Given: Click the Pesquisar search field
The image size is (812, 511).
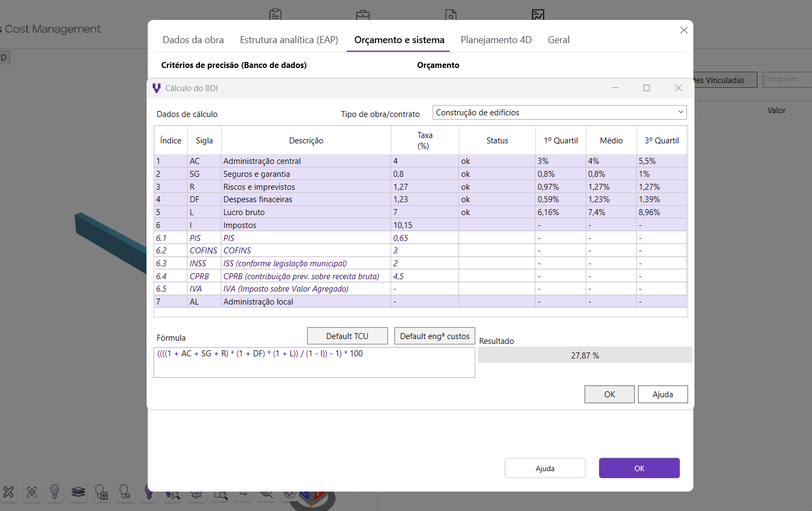Looking at the screenshot, I should point(787,79).
